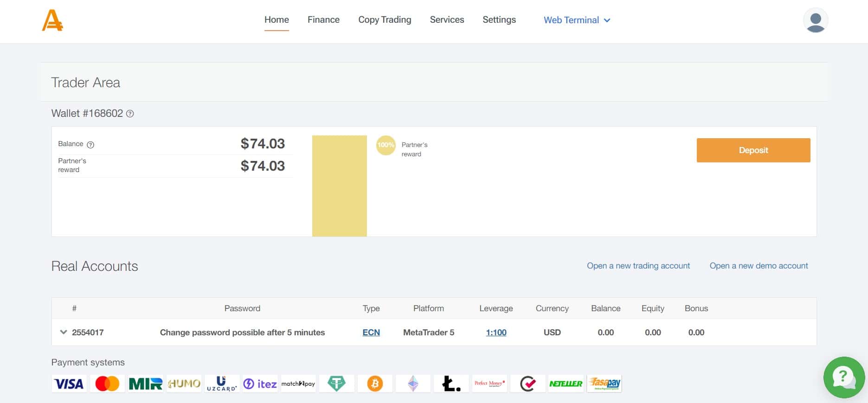868x403 pixels.
Task: Select the Tether payment icon
Action: (337, 384)
